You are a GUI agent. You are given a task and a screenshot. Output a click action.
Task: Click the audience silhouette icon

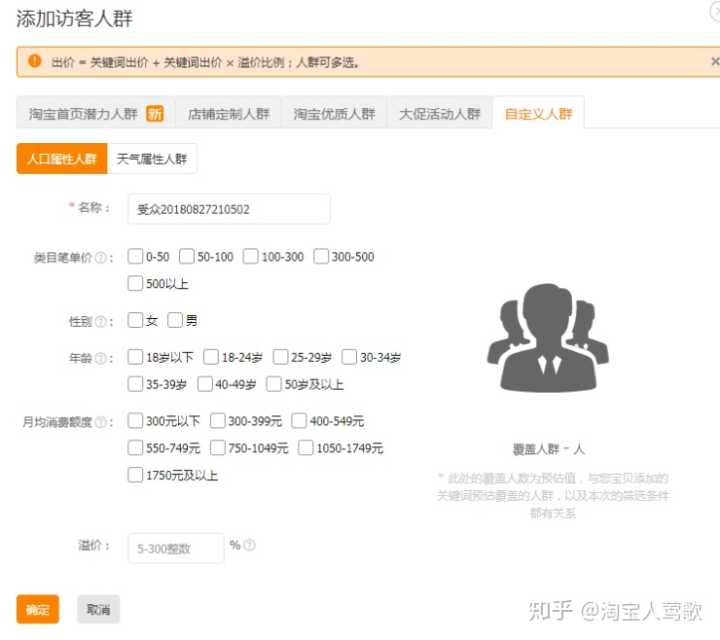[547, 338]
